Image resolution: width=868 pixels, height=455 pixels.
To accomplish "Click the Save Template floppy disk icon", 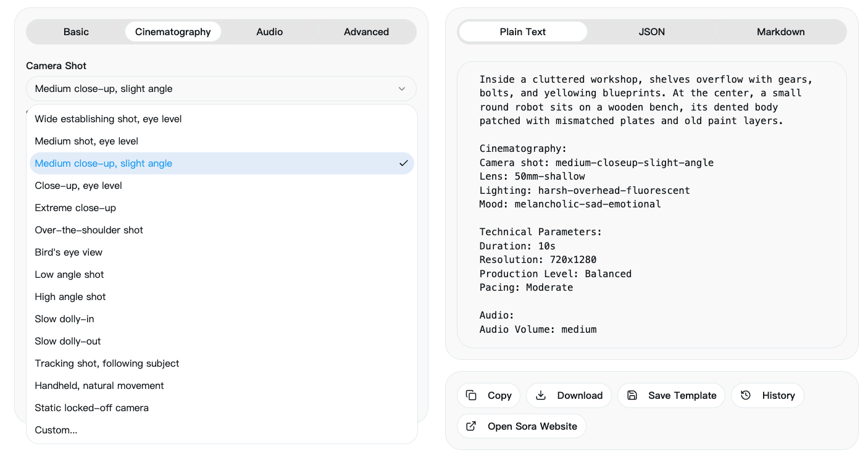I will (x=632, y=395).
